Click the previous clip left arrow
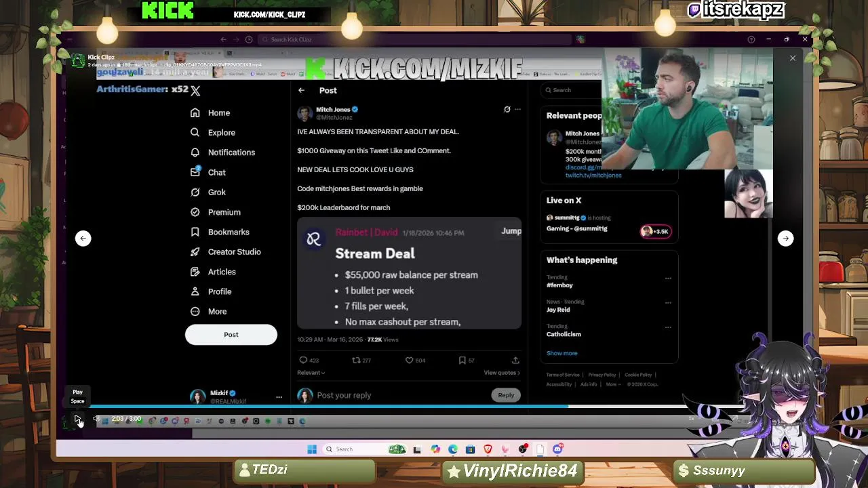Image resolution: width=868 pixels, height=488 pixels. click(83, 238)
